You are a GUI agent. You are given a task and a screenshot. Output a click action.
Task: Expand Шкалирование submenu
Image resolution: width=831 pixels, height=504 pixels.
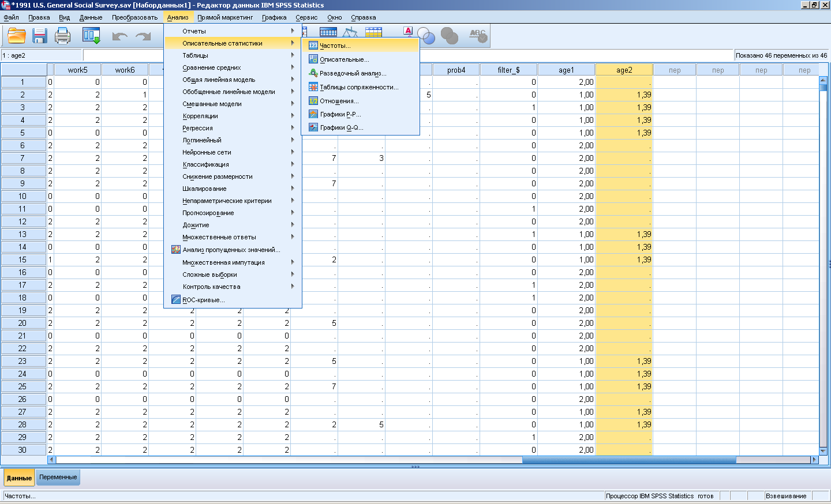point(233,189)
